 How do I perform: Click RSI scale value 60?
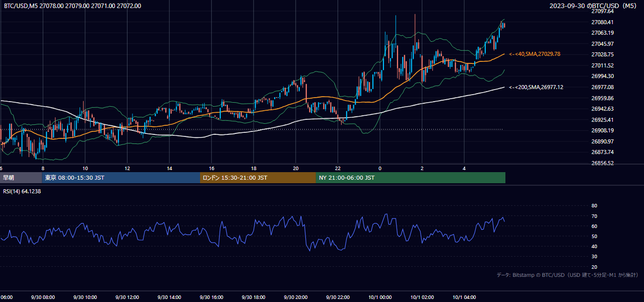point(594,226)
